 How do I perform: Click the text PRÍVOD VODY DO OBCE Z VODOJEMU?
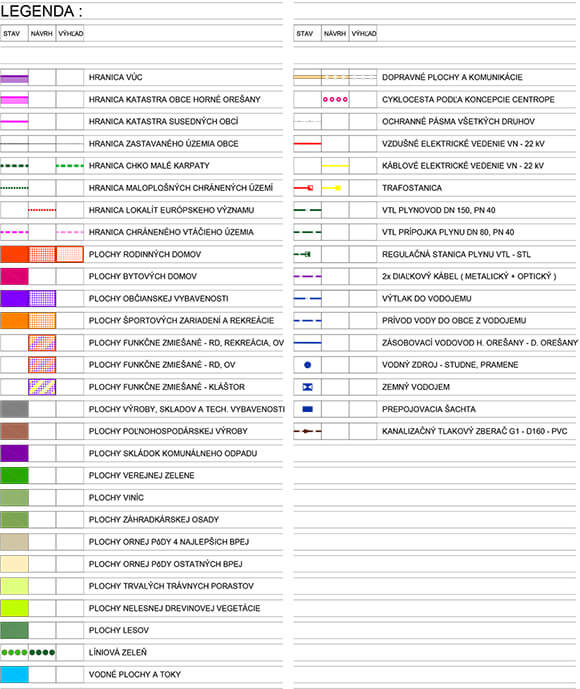454,320
